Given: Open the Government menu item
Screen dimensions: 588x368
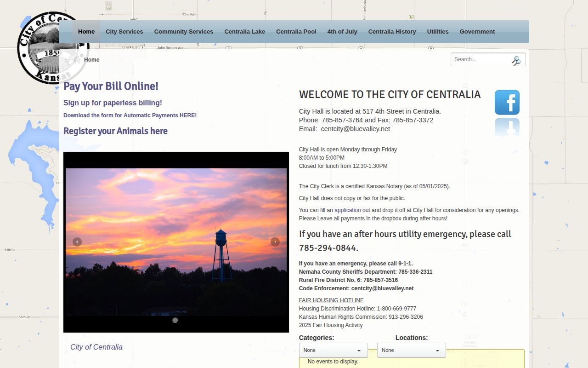Looking at the screenshot, I should pyautogui.click(x=477, y=32).
